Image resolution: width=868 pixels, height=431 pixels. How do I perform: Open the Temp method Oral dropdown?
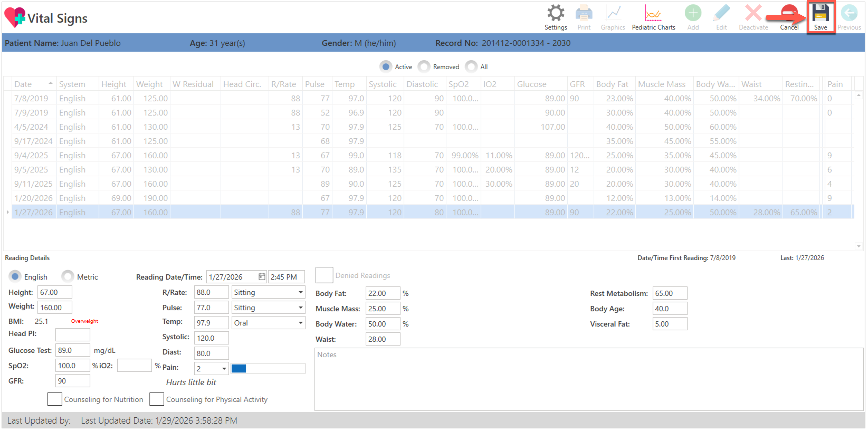(x=300, y=323)
